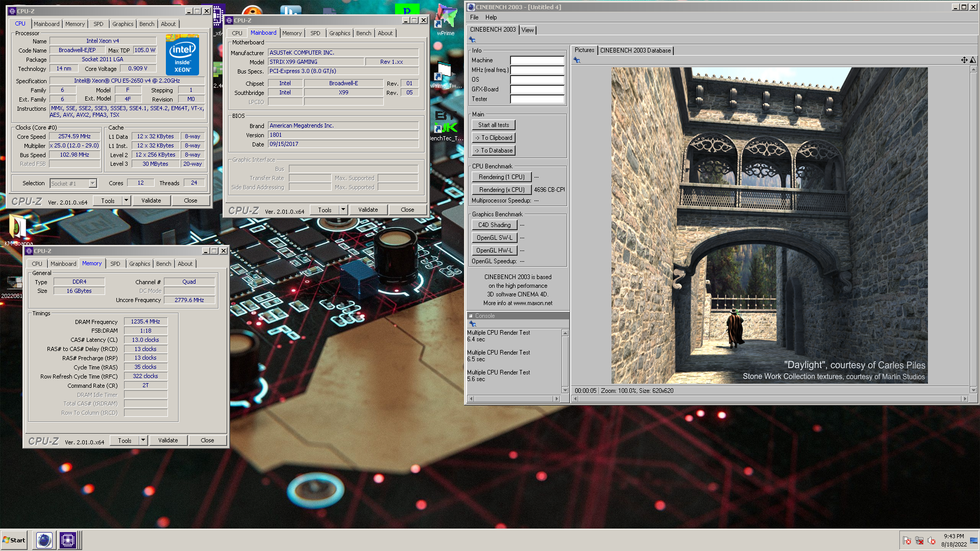Open About tab in CPU-Z CPU window
980x551 pixels.
168,24
